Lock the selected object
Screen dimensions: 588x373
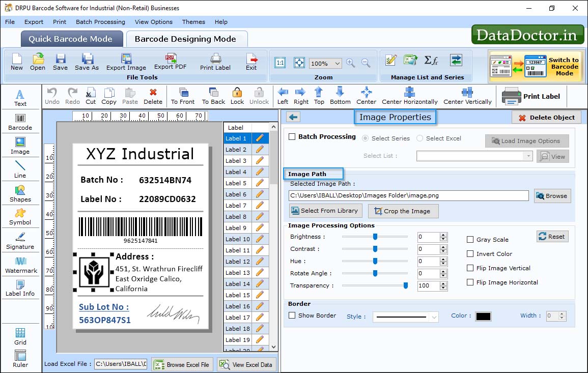pos(237,96)
